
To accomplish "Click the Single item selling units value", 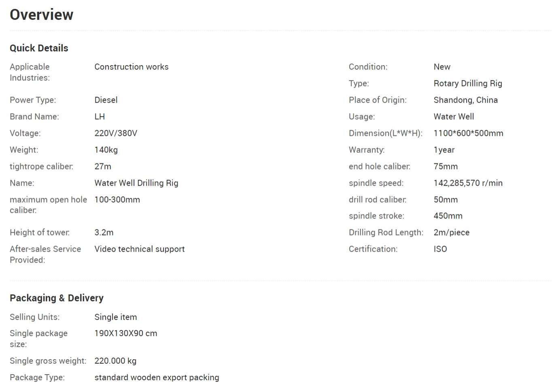I will pos(116,317).
